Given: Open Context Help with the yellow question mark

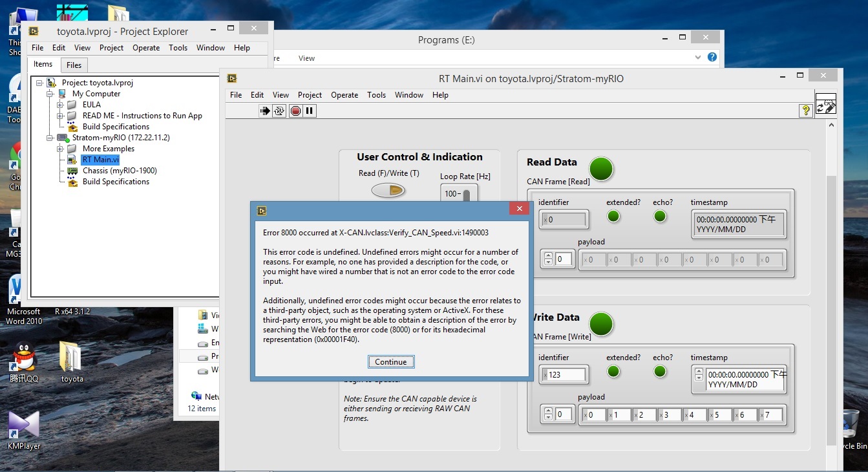Looking at the screenshot, I should click(x=805, y=111).
